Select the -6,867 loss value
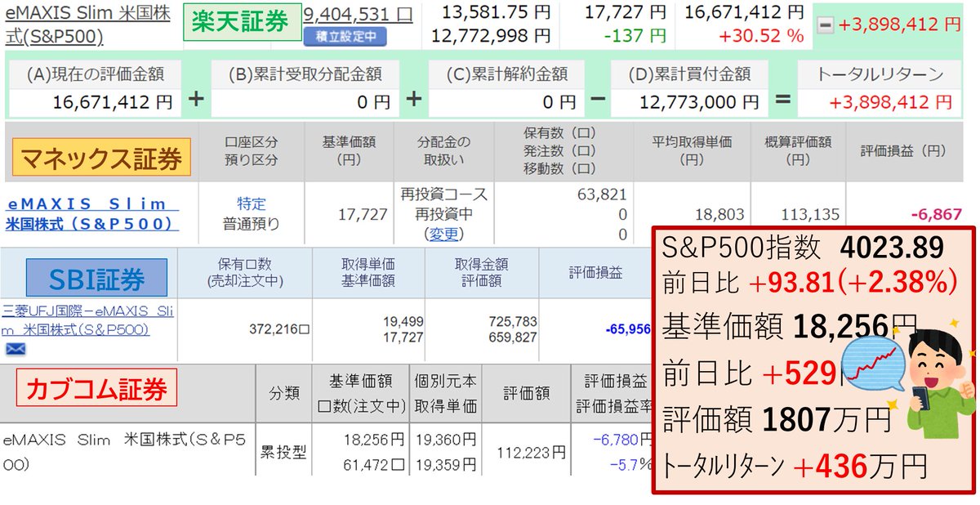 click(938, 214)
